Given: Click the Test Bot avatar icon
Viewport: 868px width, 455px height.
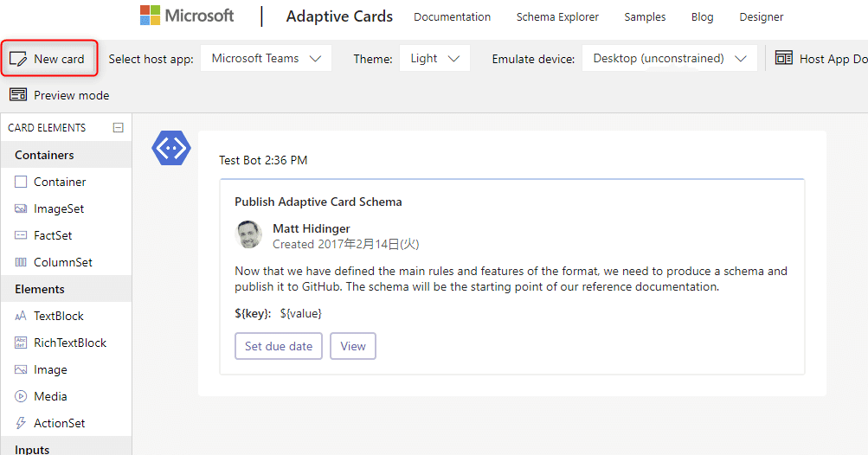Looking at the screenshot, I should (x=171, y=148).
